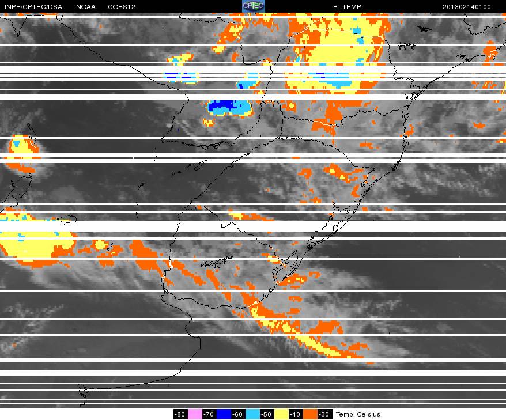Click the dark blue legend swatch
This screenshot has width=506, height=420.
224,414
